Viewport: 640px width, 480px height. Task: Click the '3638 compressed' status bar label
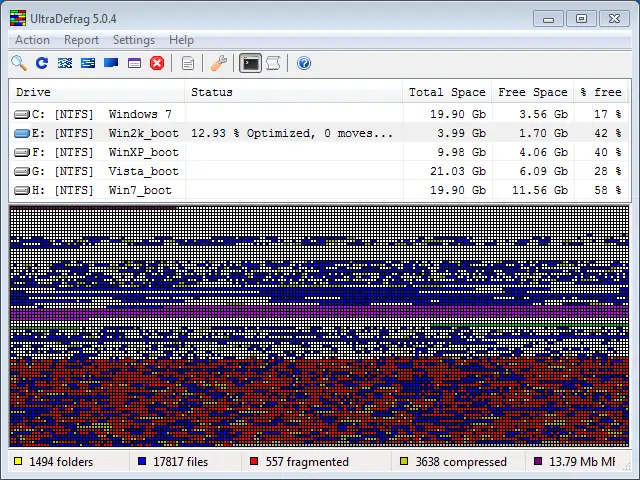461,462
